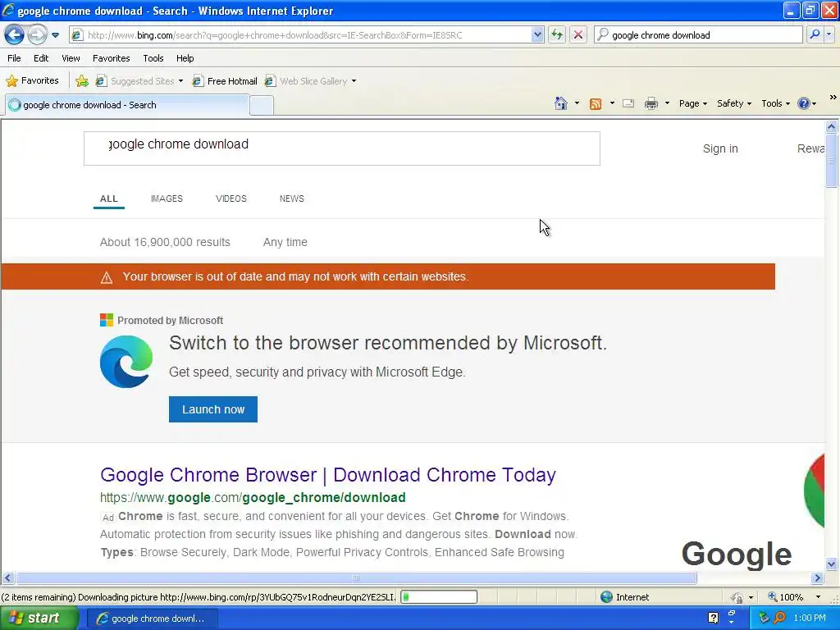Image resolution: width=840 pixels, height=630 pixels.
Task: Click the Launch now button
Action: [x=213, y=409]
